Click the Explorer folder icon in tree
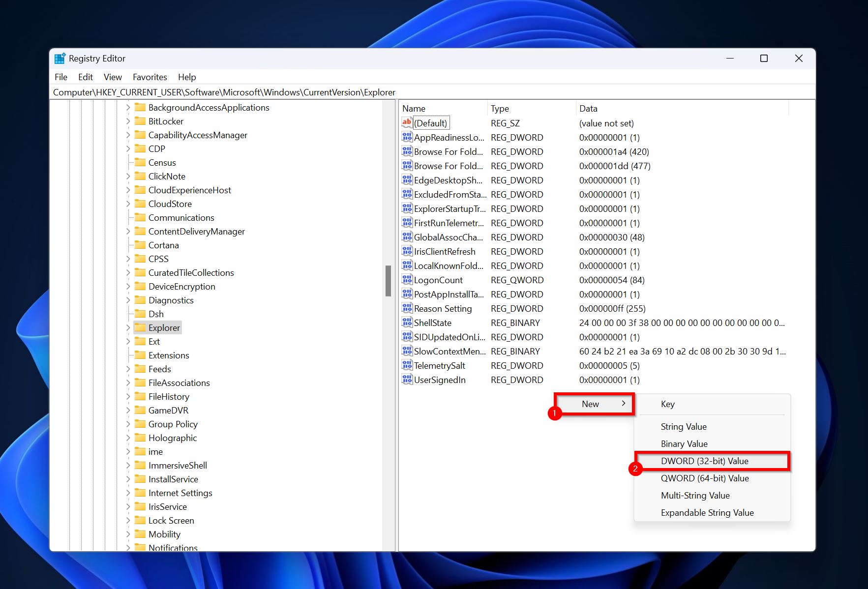The image size is (868, 589). click(140, 327)
